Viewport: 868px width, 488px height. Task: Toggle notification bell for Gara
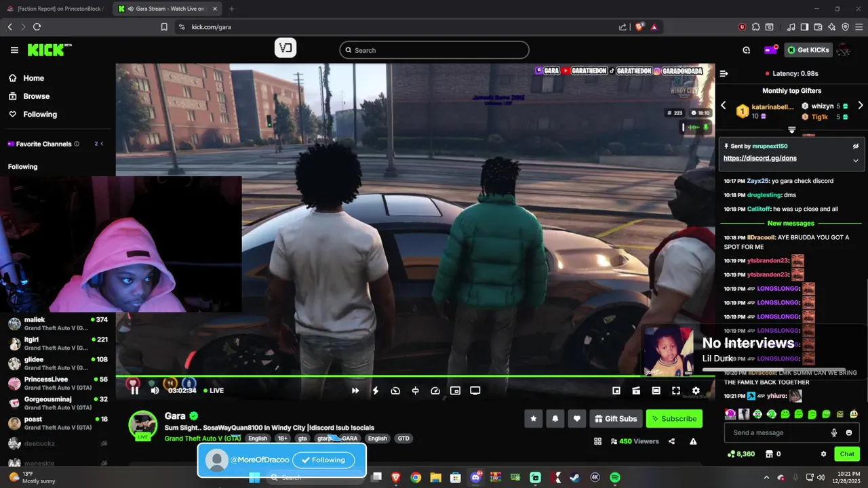click(x=555, y=419)
